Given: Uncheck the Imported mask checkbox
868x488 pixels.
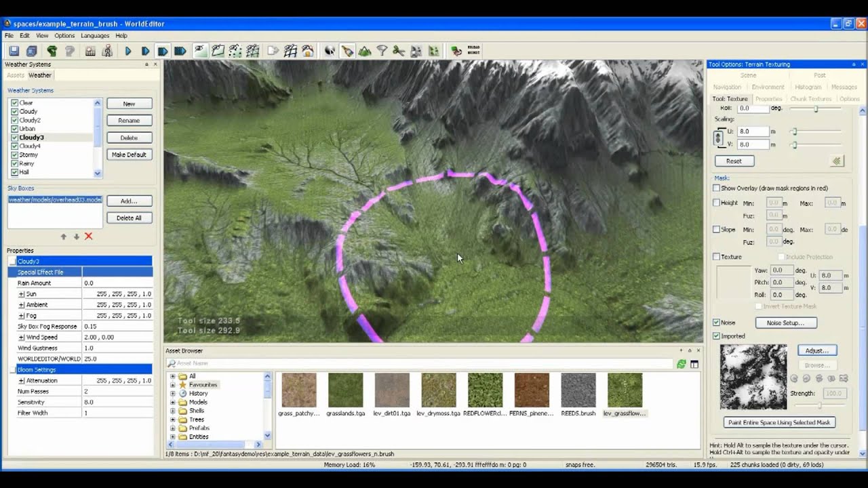Looking at the screenshot, I should coord(716,336).
